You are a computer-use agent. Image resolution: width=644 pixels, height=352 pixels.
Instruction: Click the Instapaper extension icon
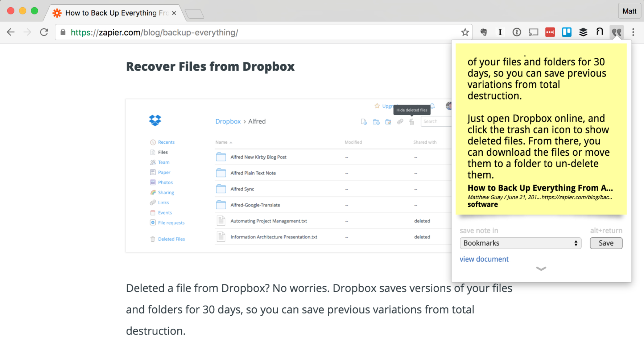500,32
